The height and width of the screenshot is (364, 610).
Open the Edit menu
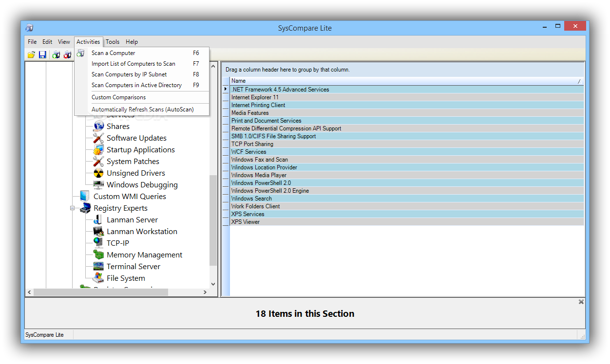(47, 42)
